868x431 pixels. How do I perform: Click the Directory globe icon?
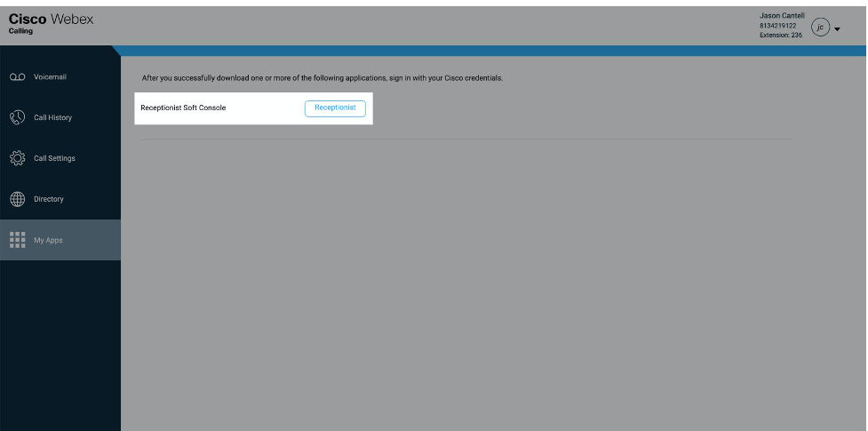[x=17, y=199]
